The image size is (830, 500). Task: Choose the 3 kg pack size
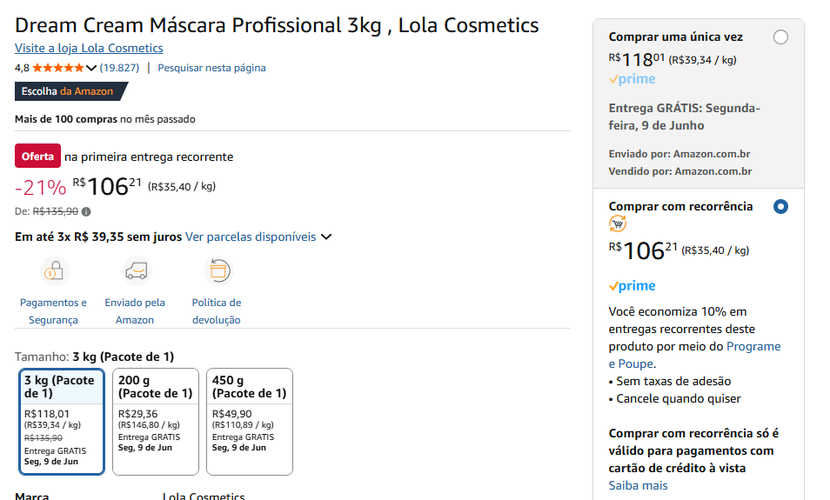(62, 421)
